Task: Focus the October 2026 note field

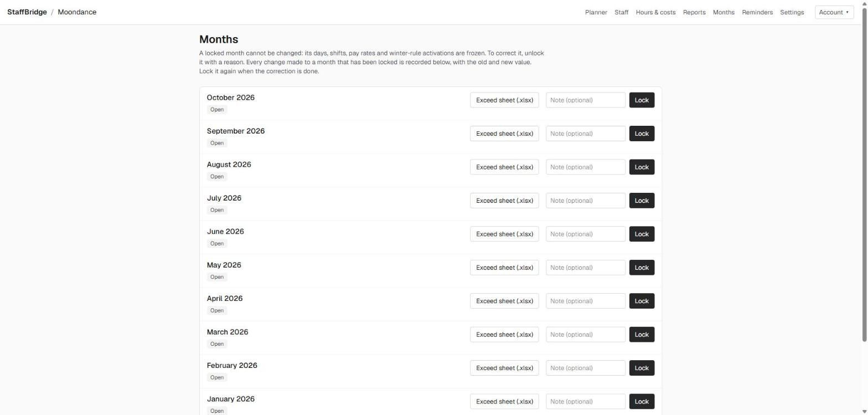Action: click(x=586, y=100)
